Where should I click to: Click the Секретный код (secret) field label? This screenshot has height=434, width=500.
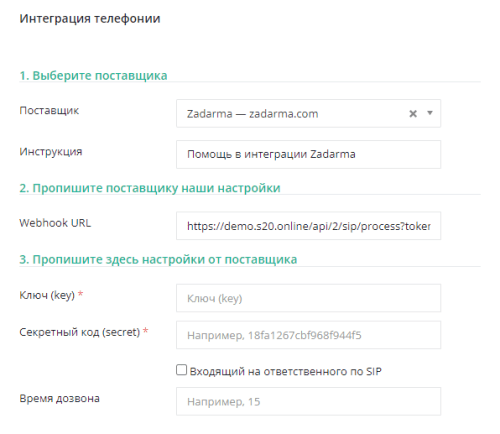80,332
